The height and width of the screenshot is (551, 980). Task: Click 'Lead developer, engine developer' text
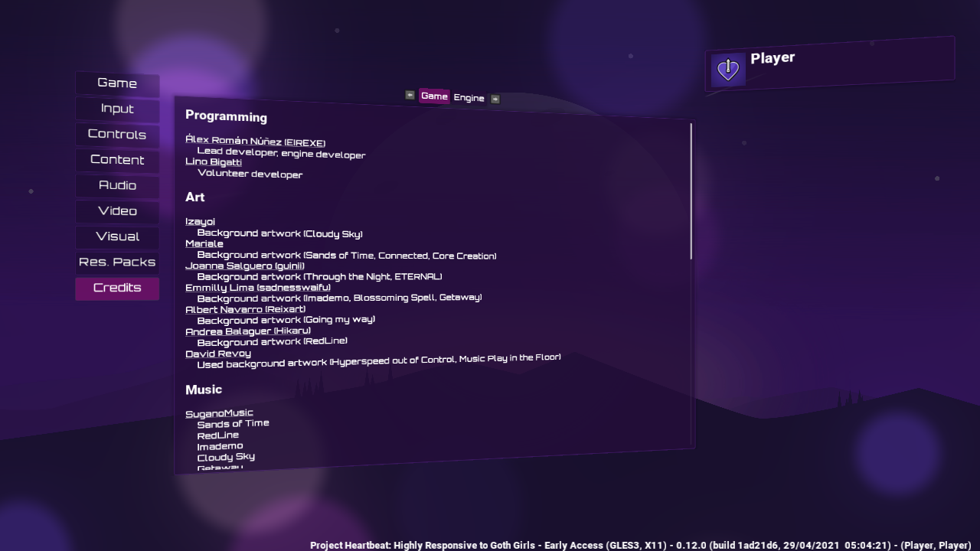281,153
